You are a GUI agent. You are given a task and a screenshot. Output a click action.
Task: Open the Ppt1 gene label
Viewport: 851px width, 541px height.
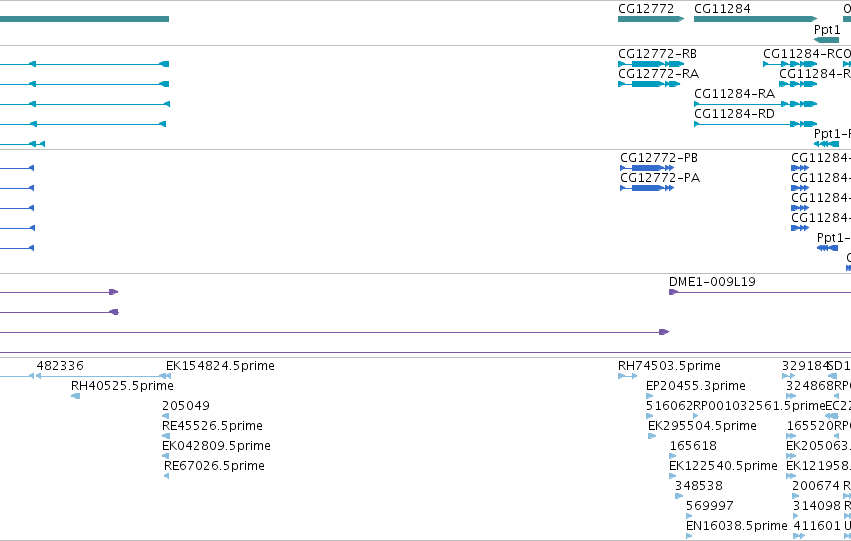827,30
